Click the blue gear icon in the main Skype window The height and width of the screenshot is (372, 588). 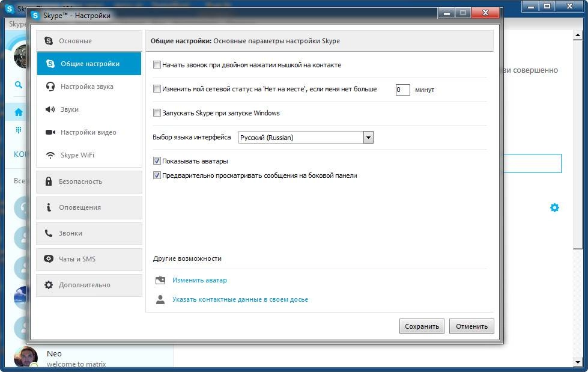554,207
